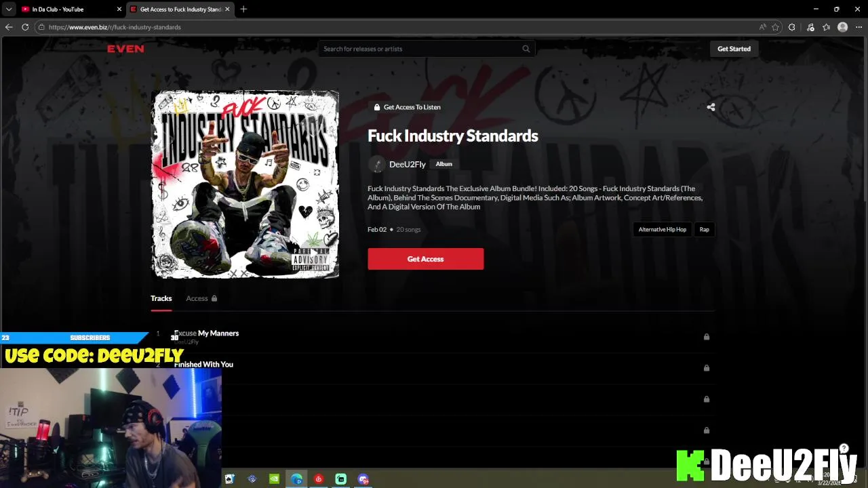
Task: Click lock icon on Excuse My Manners row
Action: (707, 337)
